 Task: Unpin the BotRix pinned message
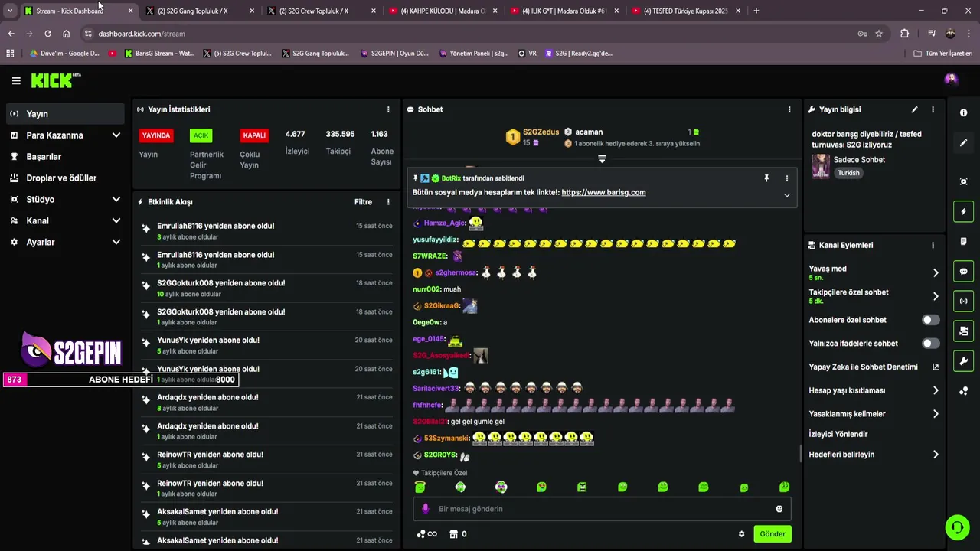pos(766,178)
